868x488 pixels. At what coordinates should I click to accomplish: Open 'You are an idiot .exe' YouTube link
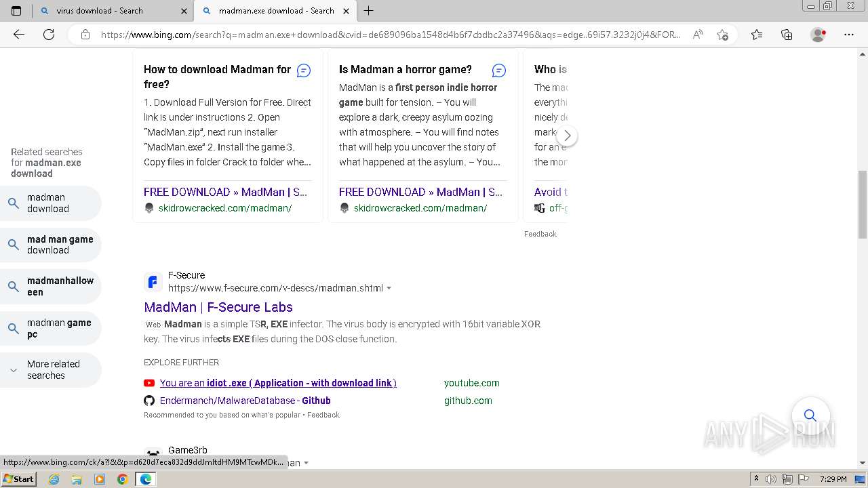click(x=278, y=383)
